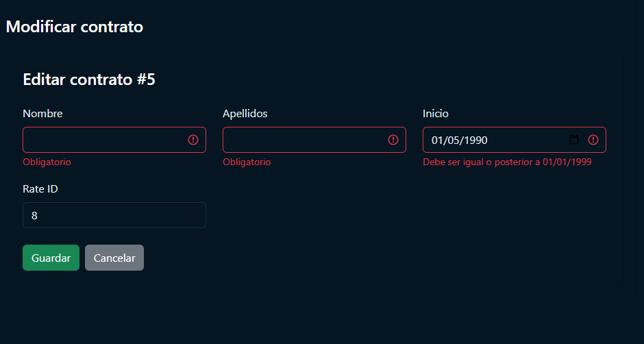Click the error icon in the Nombre field
Image resolution: width=644 pixels, height=344 pixels.
(193, 140)
